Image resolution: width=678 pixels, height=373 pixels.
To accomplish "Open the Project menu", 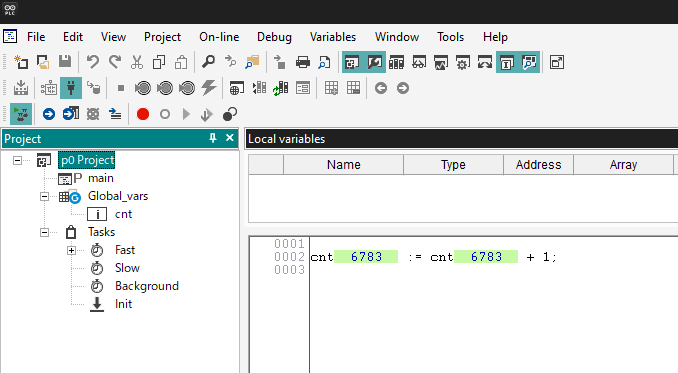I will [162, 37].
